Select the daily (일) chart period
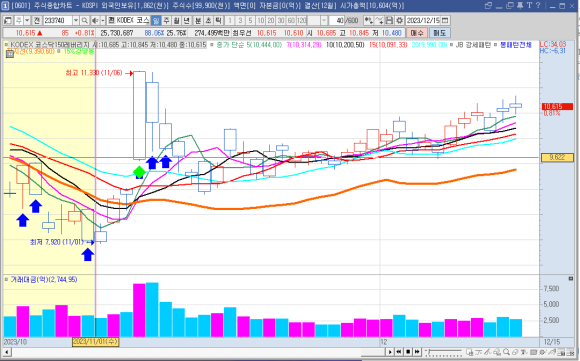 coord(156,20)
